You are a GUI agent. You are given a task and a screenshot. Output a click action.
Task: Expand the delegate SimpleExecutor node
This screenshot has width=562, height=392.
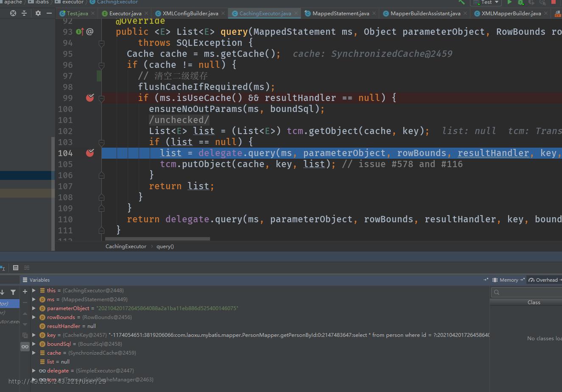coord(34,371)
